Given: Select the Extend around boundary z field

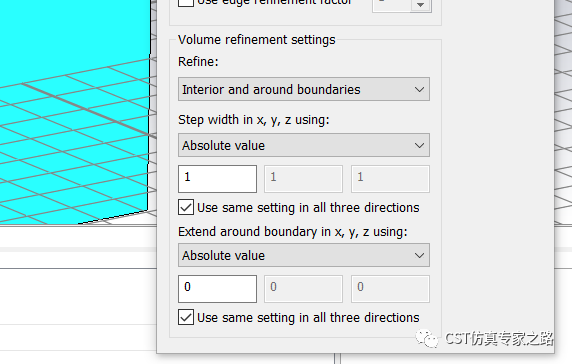Looking at the screenshot, I should [x=390, y=289].
